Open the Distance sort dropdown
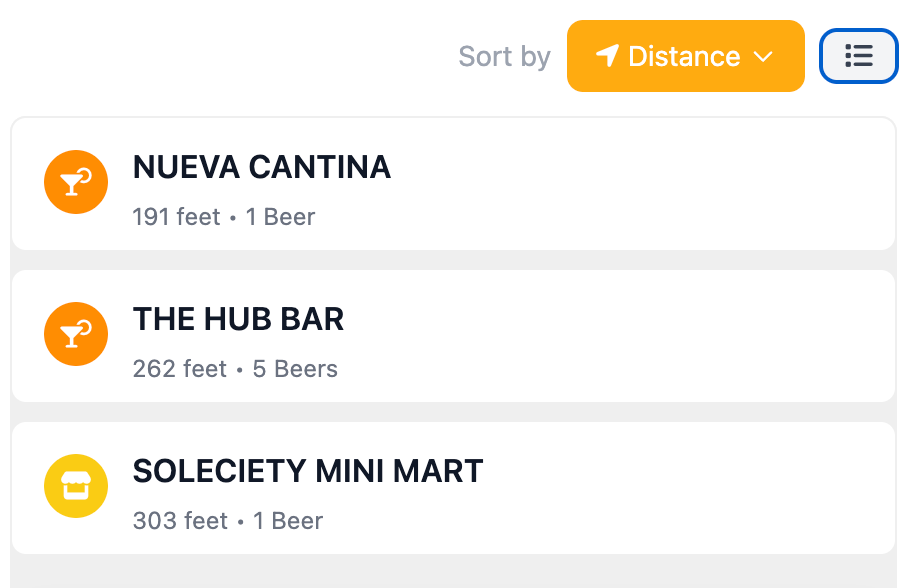 click(685, 56)
